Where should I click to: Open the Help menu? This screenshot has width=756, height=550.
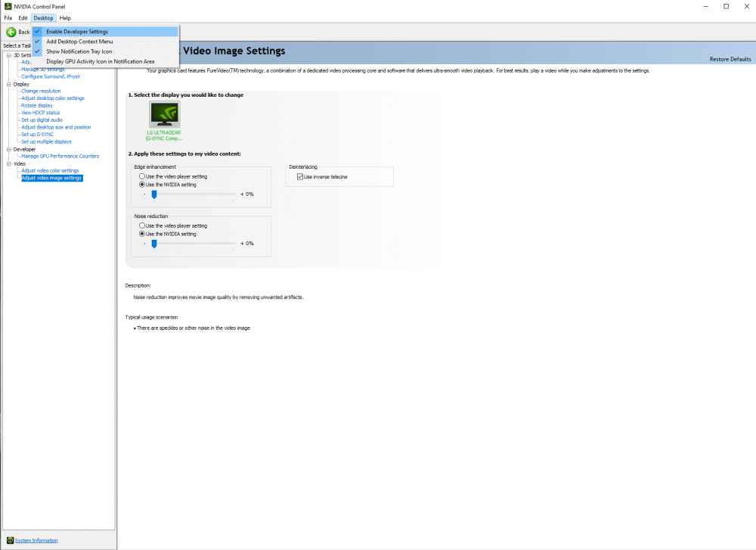tap(64, 17)
